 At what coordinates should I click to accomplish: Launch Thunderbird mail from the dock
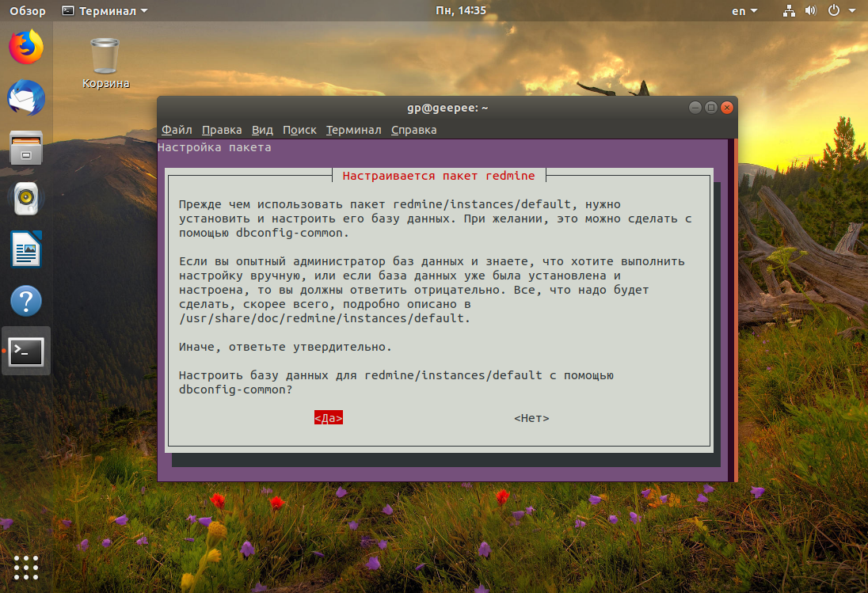point(26,97)
